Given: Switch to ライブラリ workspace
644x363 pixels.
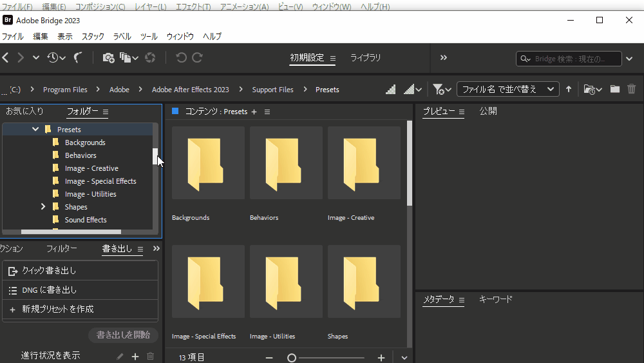Looking at the screenshot, I should pyautogui.click(x=365, y=57).
